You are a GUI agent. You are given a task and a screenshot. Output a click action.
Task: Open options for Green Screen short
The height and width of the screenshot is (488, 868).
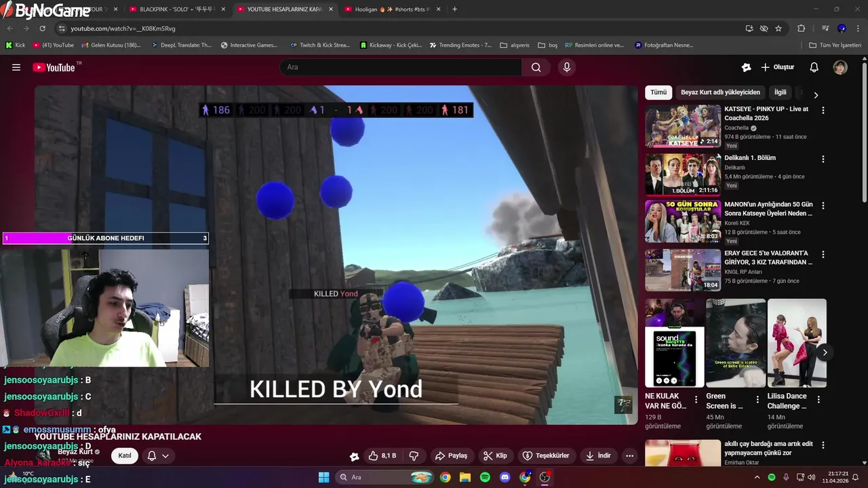click(757, 400)
